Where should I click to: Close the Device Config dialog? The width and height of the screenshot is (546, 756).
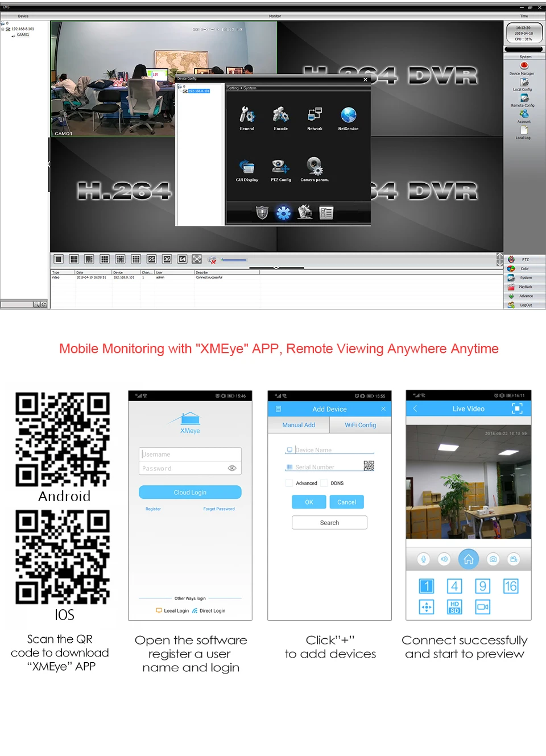[x=365, y=80]
